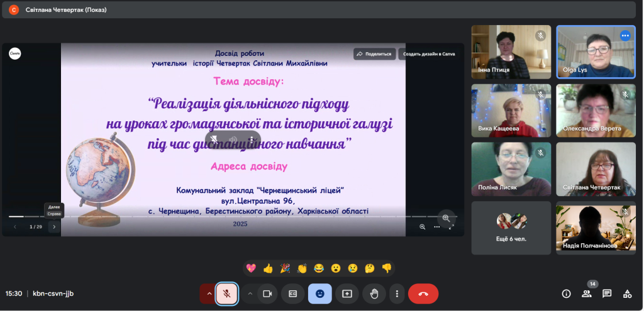Image resolution: width=644 pixels, height=311 pixels.
Task: Select Олександра Верета video tile
Action: click(596, 111)
